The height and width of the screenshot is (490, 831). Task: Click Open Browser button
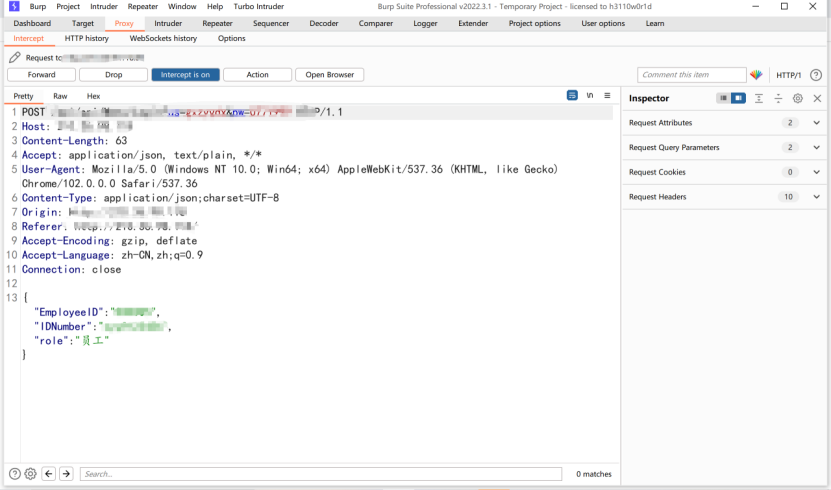pyautogui.click(x=330, y=75)
